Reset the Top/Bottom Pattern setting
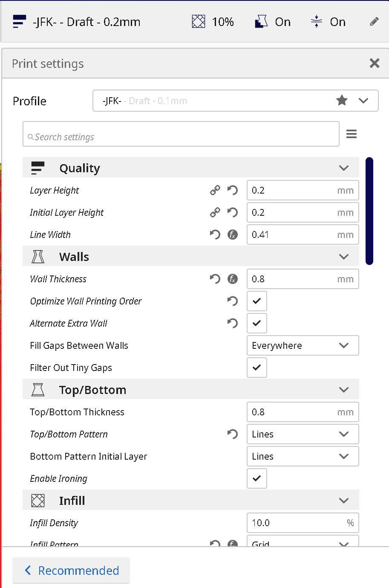389x588 pixels. pos(233,434)
